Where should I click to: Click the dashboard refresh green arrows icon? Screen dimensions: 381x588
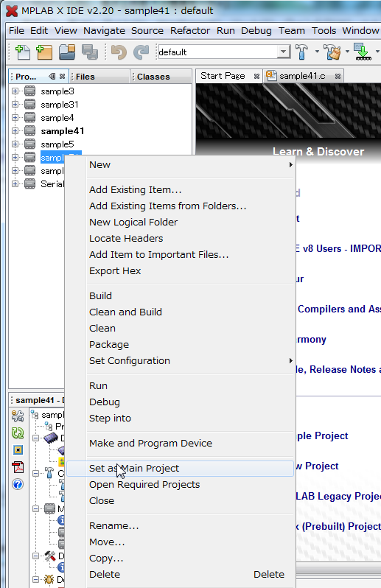tap(18, 433)
